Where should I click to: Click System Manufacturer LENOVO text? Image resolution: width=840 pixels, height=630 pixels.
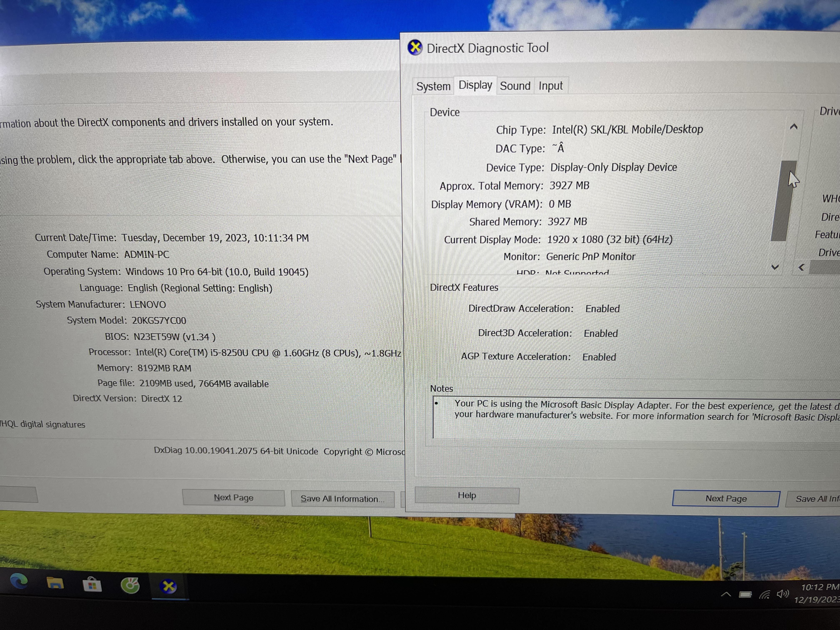[101, 305]
